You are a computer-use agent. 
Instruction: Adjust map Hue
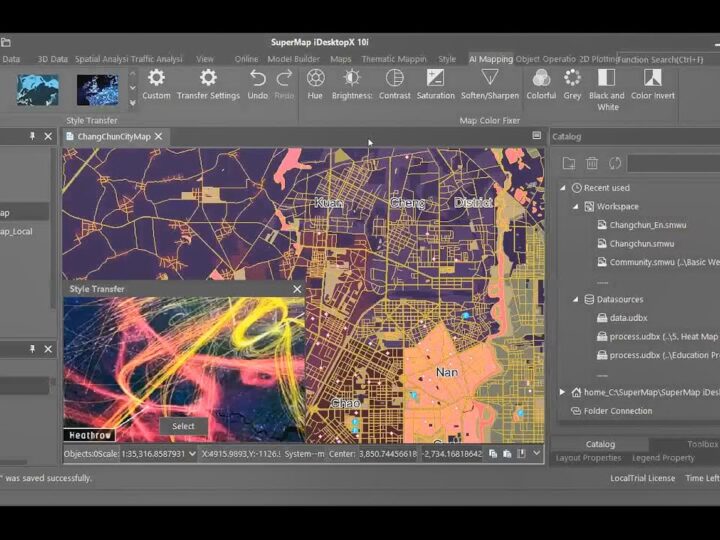coord(315,84)
